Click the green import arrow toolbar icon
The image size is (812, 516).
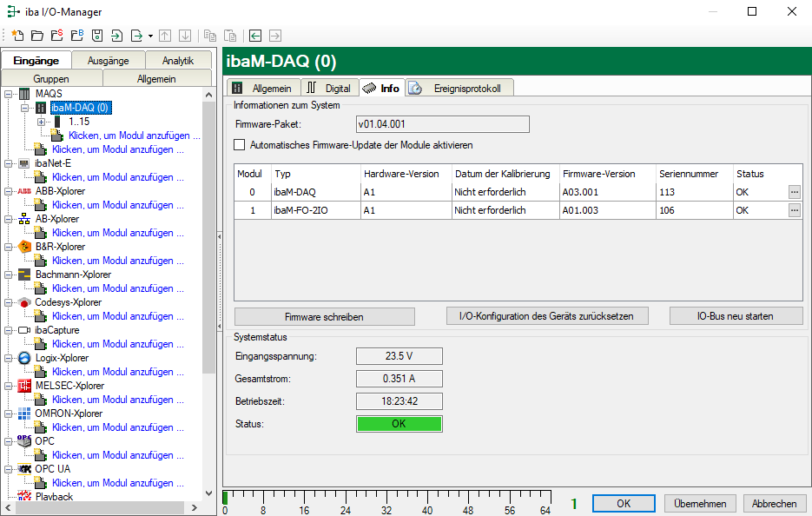(116, 36)
